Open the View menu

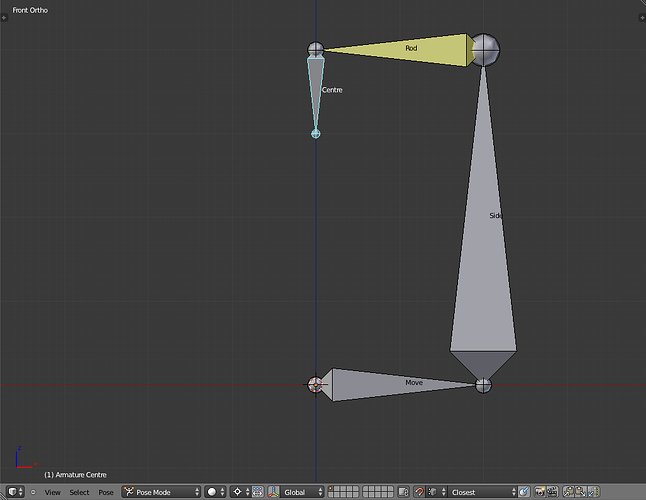point(52,492)
